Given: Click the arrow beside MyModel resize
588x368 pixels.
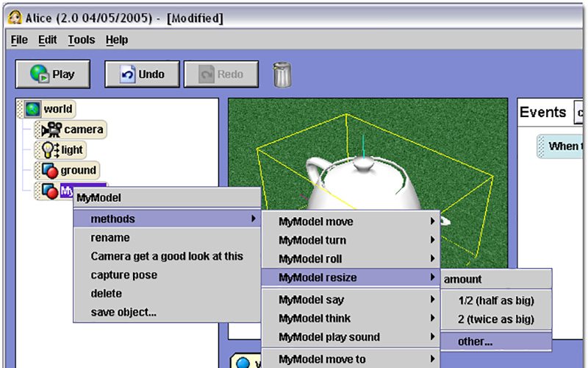Looking at the screenshot, I should tap(432, 277).
